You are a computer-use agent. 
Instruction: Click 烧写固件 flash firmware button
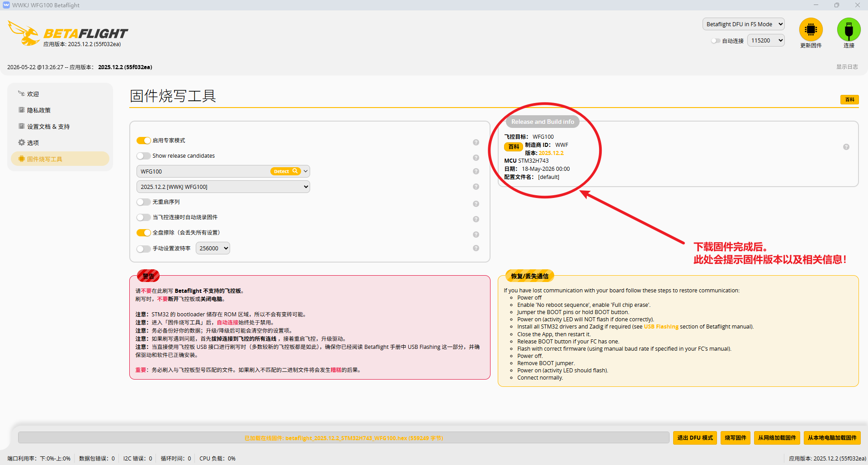pos(736,438)
